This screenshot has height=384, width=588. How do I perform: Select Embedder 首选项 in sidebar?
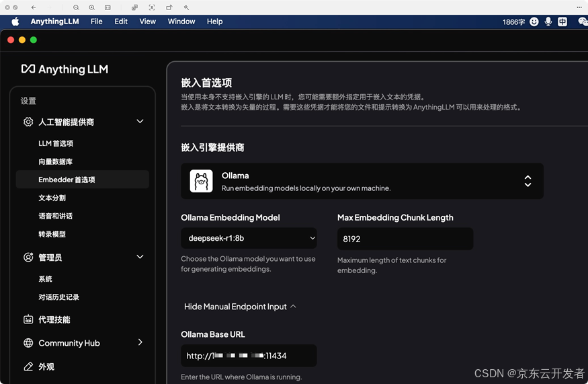tap(83, 180)
